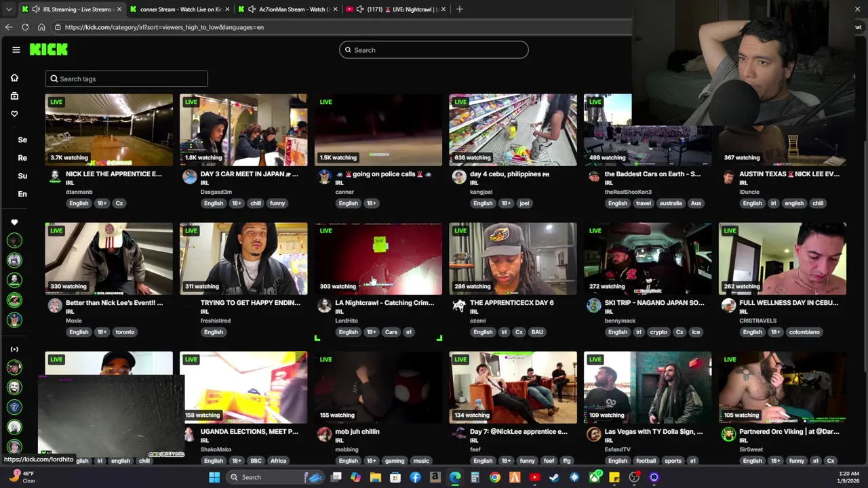Screen dimensions: 868x488
Task: Open the tab search dropdown arrow
Action: [x=8, y=9]
